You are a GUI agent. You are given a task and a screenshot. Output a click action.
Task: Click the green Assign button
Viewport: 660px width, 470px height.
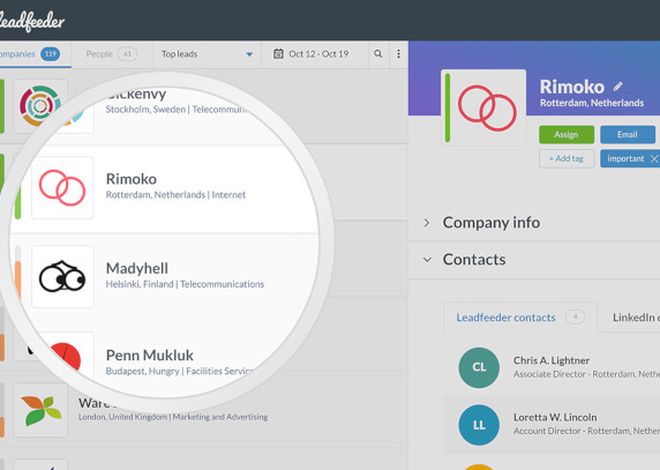pos(566,135)
